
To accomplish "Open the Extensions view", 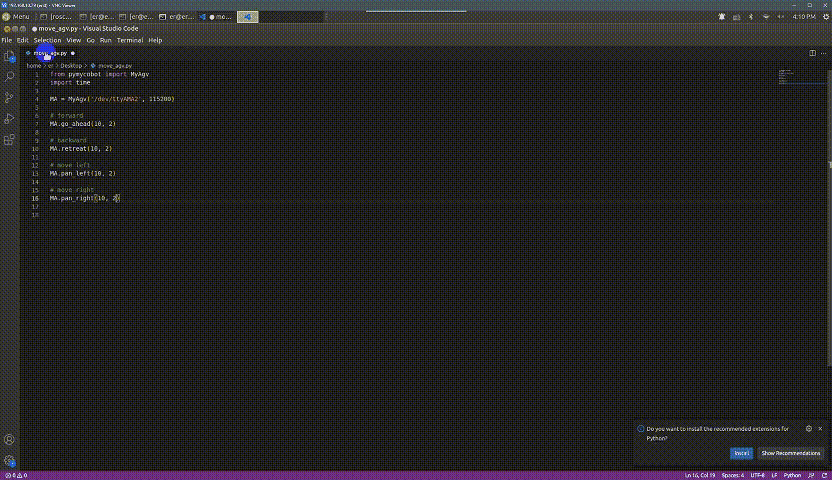I will (9, 139).
